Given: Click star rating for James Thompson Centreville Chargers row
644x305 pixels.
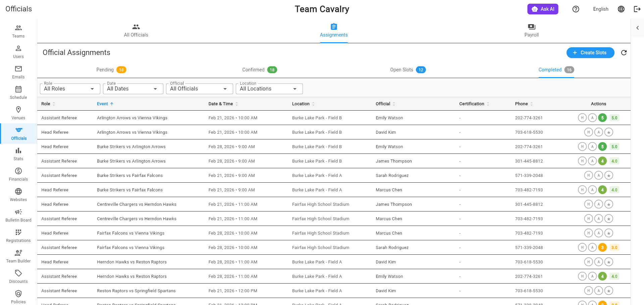Looking at the screenshot, I should 609,204.
